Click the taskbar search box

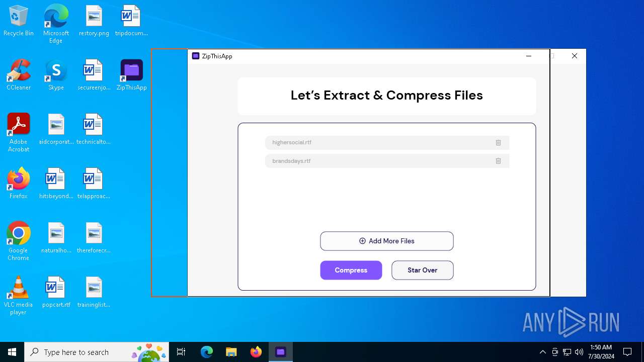pyautogui.click(x=98, y=352)
